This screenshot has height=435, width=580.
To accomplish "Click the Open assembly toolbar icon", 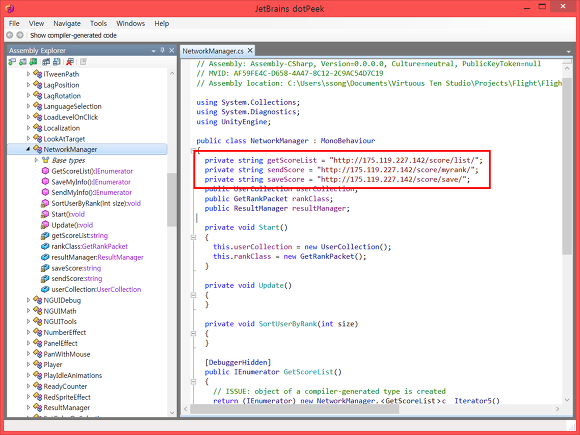I will [12, 62].
